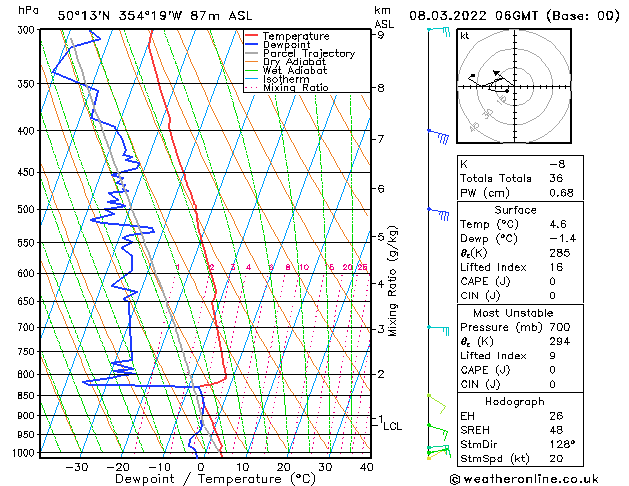Click the 9 km altitude axis label
The image size is (629, 486).
[x=380, y=35]
